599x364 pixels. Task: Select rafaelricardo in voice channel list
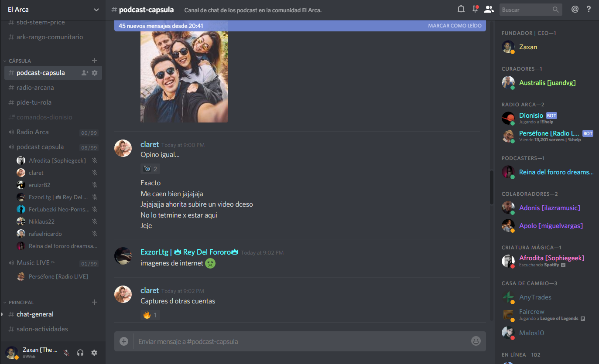[x=57, y=234]
